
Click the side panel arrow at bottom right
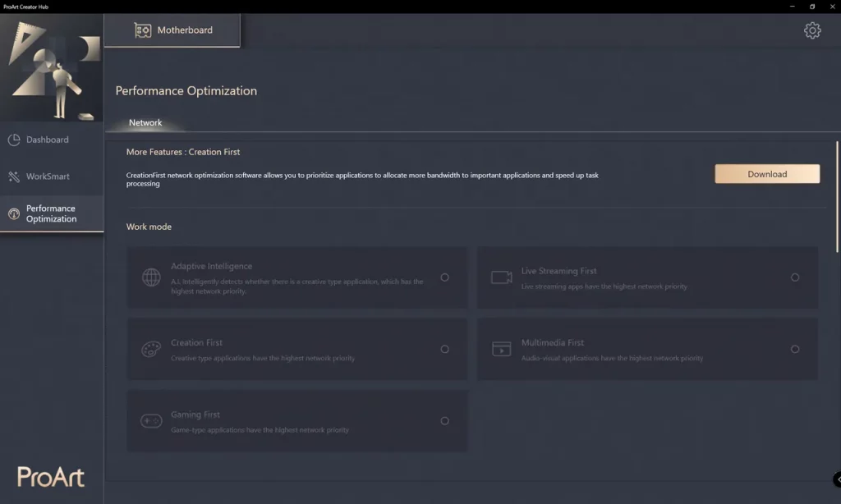click(837, 479)
